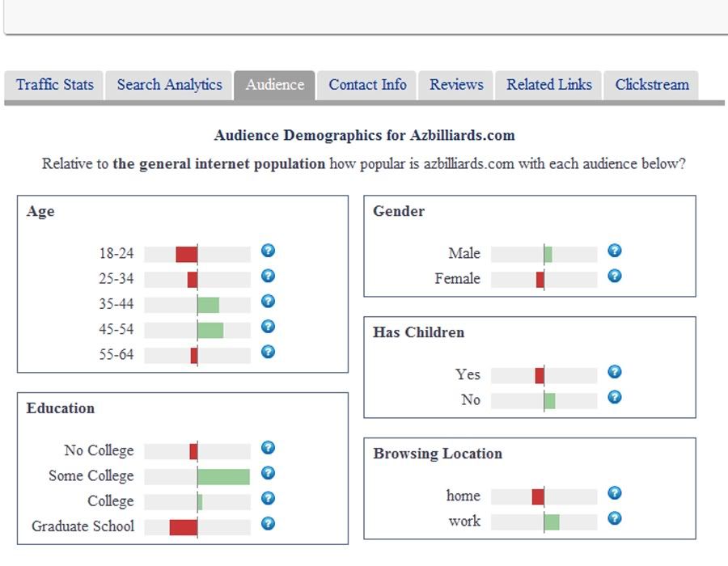The width and height of the screenshot is (728, 566).
Task: Open help icon for Has Children No
Action: (x=615, y=397)
